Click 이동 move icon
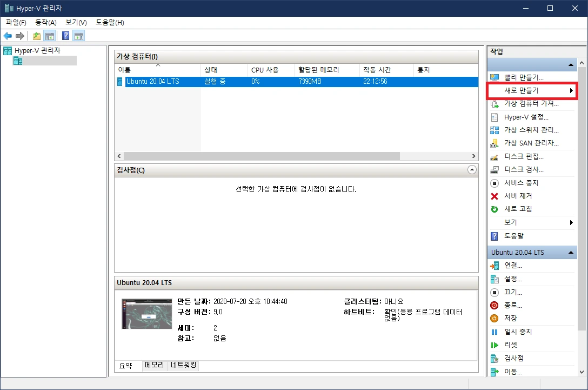588x390 pixels. [x=495, y=372]
